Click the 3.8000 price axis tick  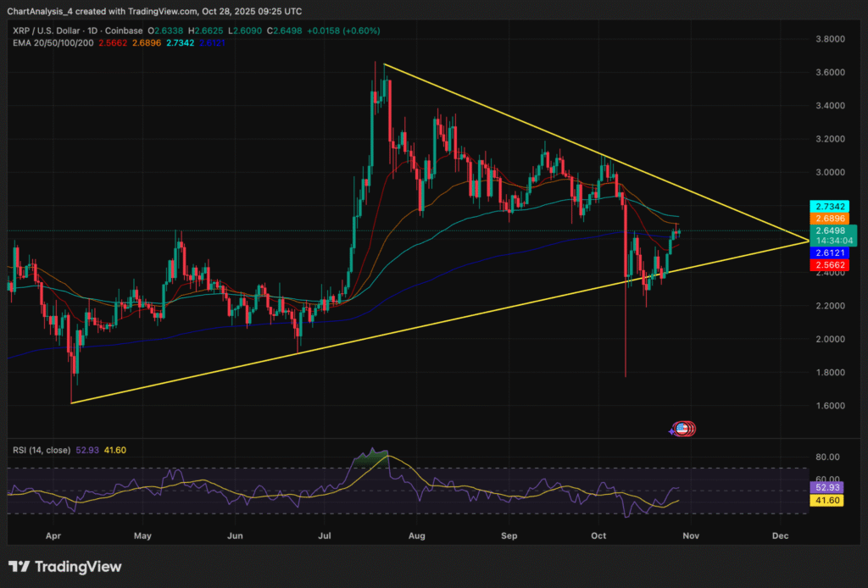[831, 39]
